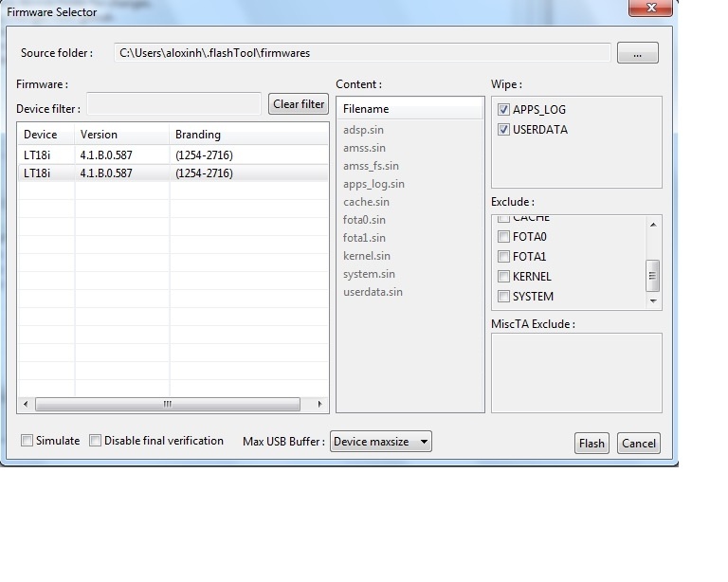
Task: Check the FOTA0 exclude checkbox
Action: tap(503, 237)
